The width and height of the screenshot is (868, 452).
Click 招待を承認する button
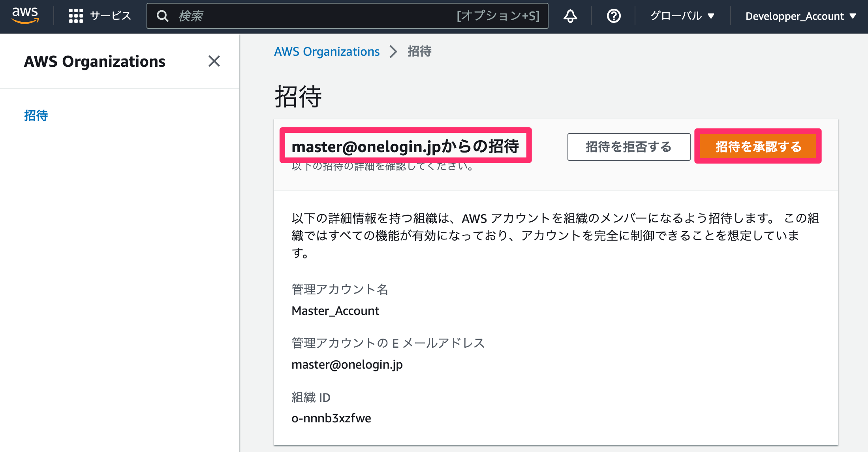point(758,147)
